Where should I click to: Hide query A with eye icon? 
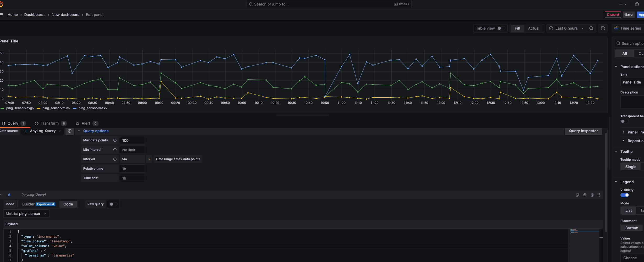585,195
